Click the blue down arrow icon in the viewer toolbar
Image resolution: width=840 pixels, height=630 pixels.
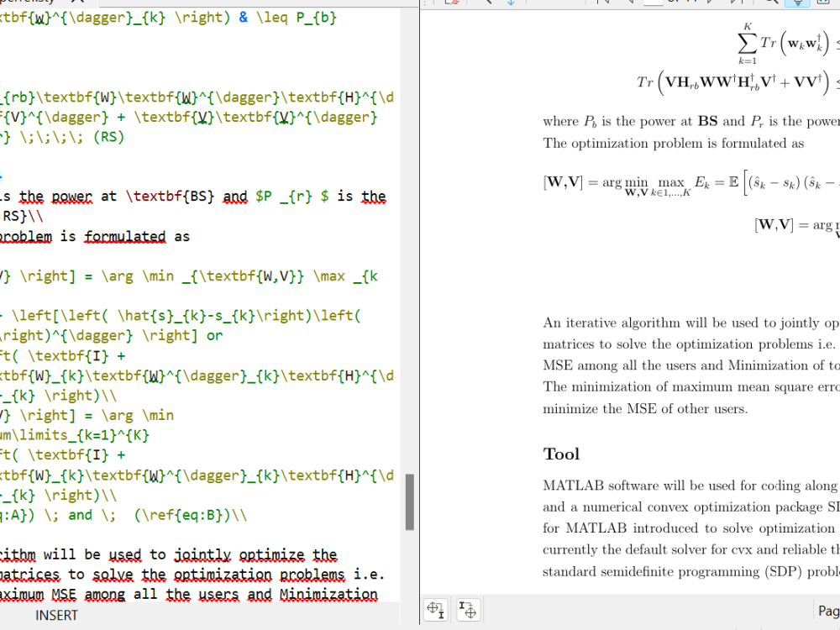click(x=512, y=4)
